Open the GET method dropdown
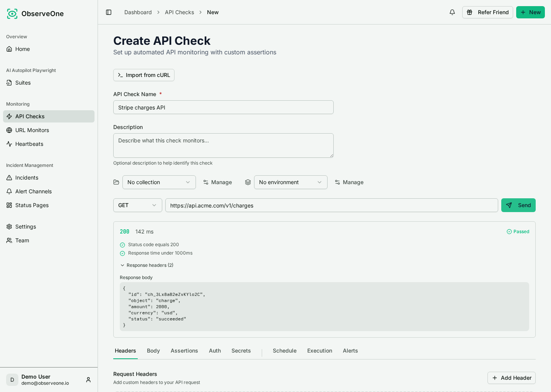 138,205
